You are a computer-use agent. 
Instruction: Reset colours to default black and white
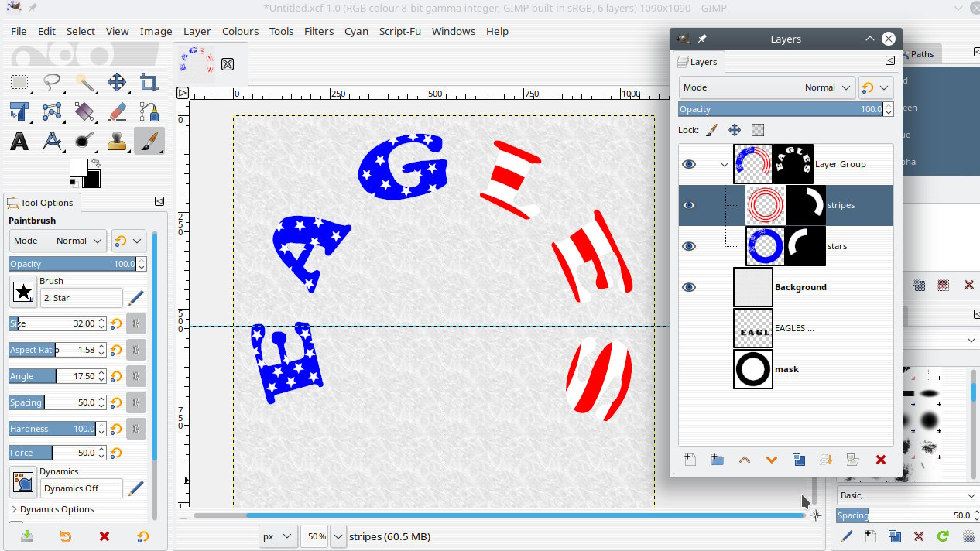[x=74, y=183]
